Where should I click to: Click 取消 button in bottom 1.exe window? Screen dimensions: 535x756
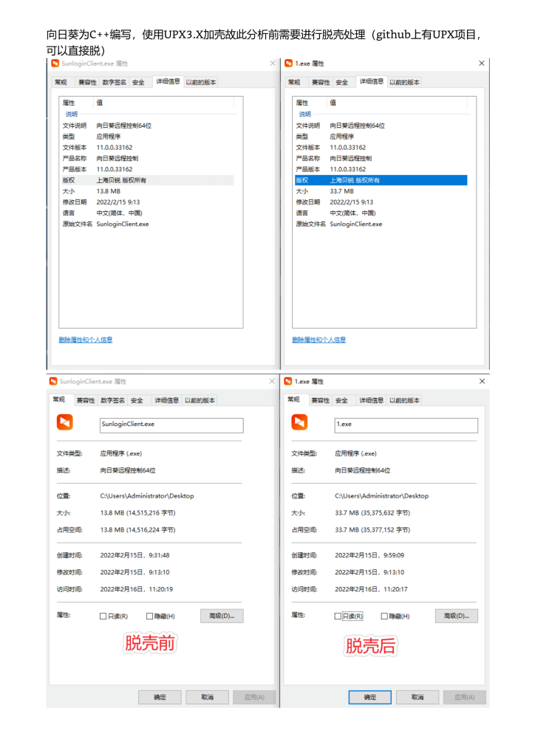click(x=418, y=697)
